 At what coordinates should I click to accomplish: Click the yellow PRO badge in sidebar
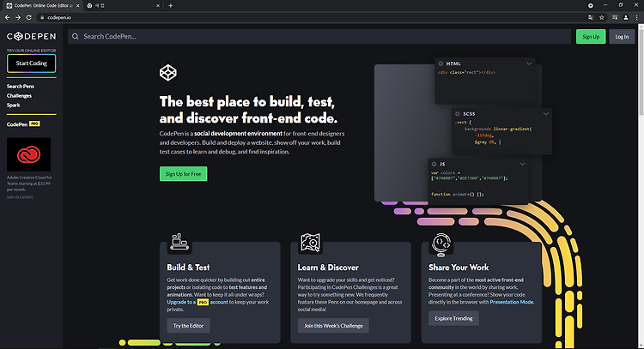click(34, 123)
